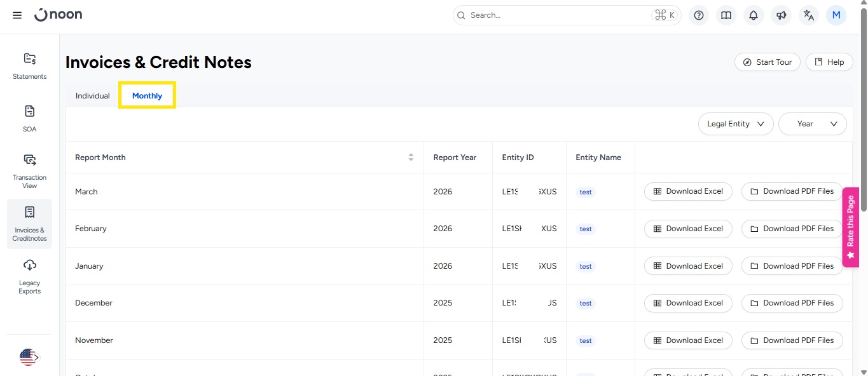Expand the Year filter dropdown

812,124
